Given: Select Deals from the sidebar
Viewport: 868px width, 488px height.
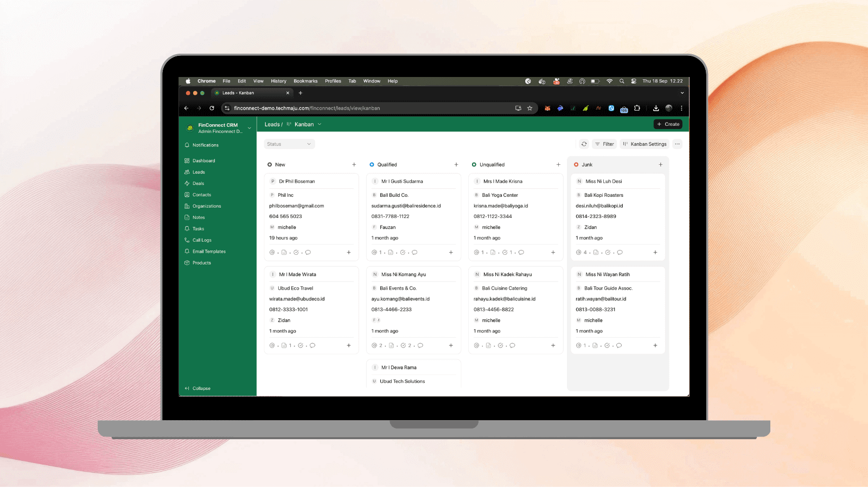Looking at the screenshot, I should (198, 183).
